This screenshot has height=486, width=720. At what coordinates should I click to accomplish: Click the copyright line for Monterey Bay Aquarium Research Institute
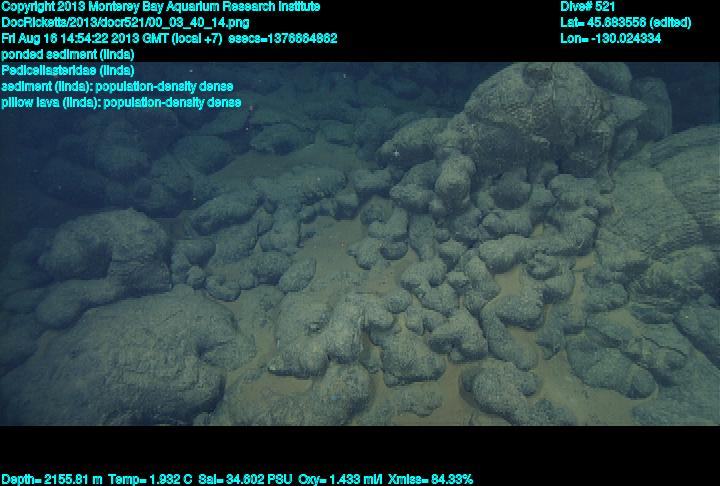click(161, 7)
